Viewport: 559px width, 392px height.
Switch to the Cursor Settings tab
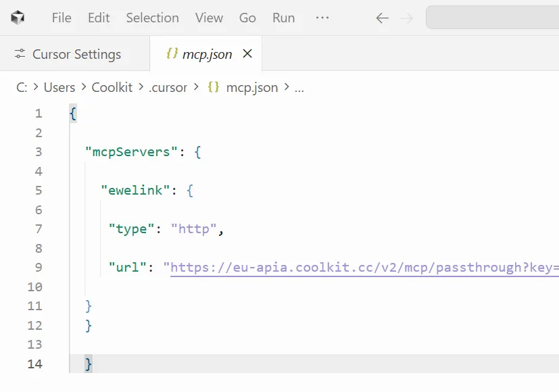76,54
